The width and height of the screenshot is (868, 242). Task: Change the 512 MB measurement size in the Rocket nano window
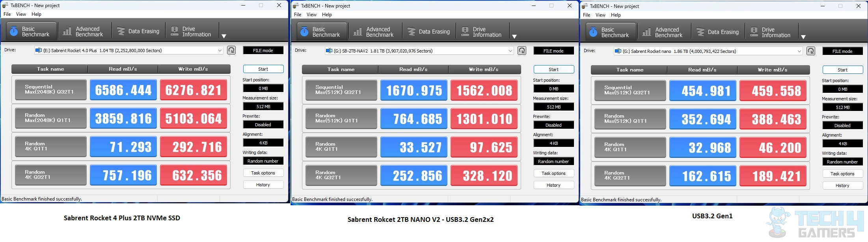[x=843, y=107]
